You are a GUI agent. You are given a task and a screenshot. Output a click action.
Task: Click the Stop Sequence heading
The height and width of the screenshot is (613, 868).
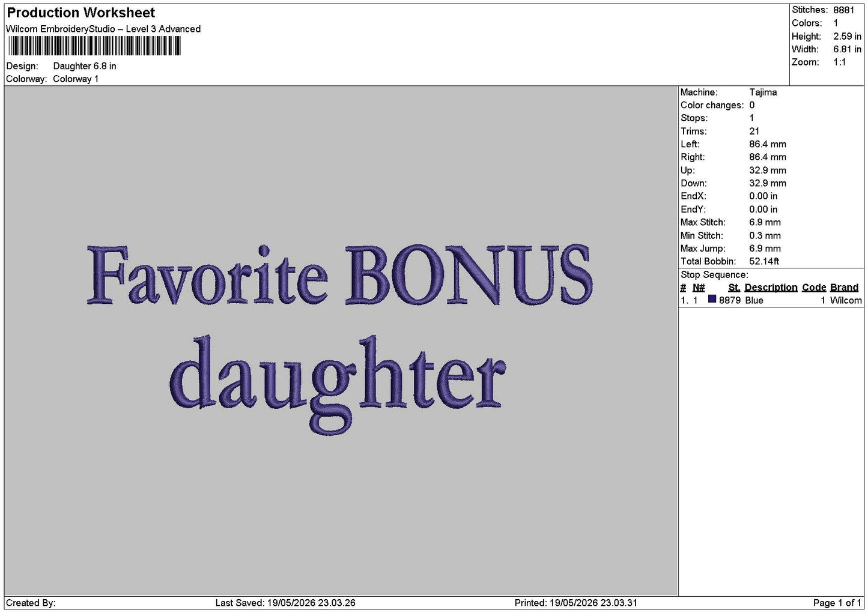(x=714, y=275)
